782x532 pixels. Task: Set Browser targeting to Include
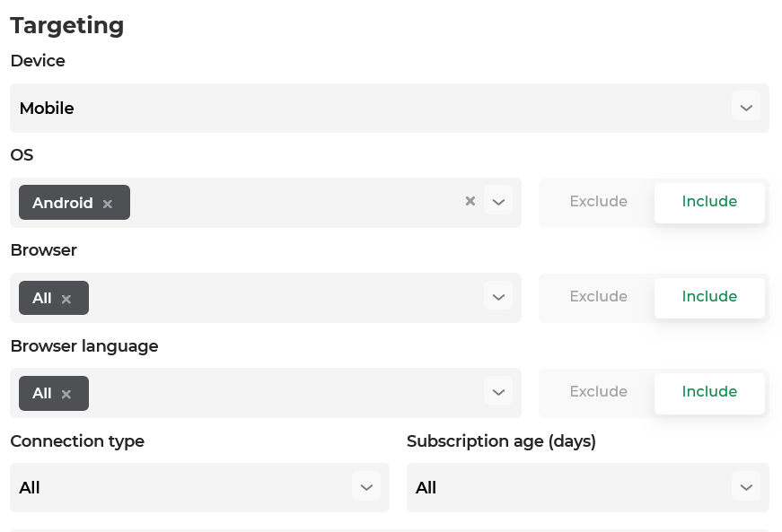[709, 297]
